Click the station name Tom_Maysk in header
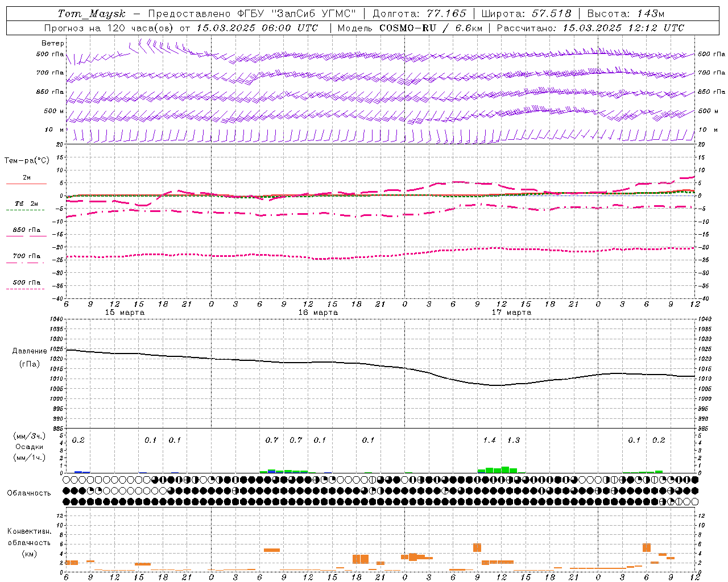 coord(92,14)
